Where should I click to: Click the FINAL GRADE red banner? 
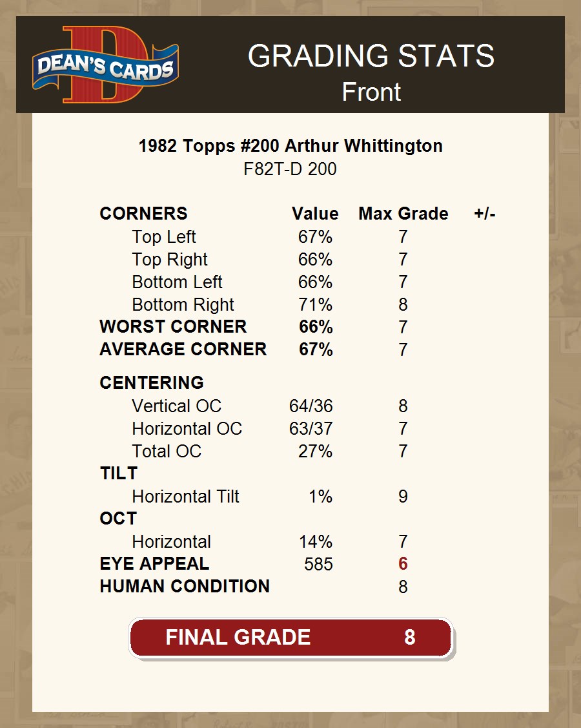click(290, 638)
